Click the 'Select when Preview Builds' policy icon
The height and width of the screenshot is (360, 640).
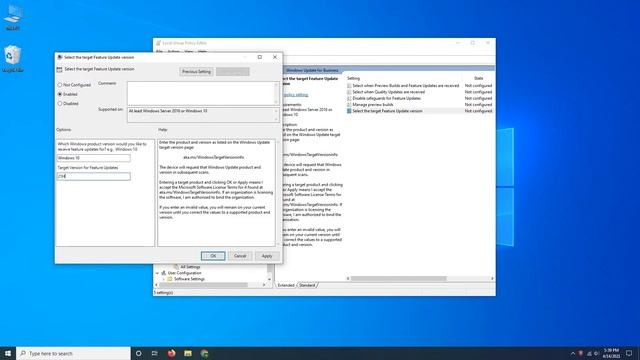click(x=349, y=86)
